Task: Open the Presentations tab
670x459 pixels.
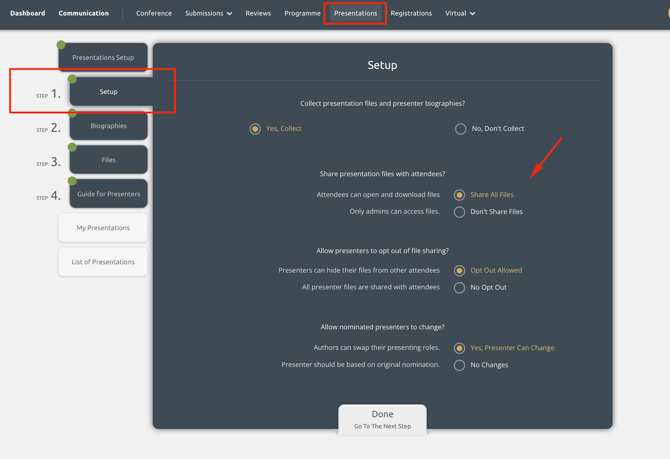Action: (x=355, y=14)
